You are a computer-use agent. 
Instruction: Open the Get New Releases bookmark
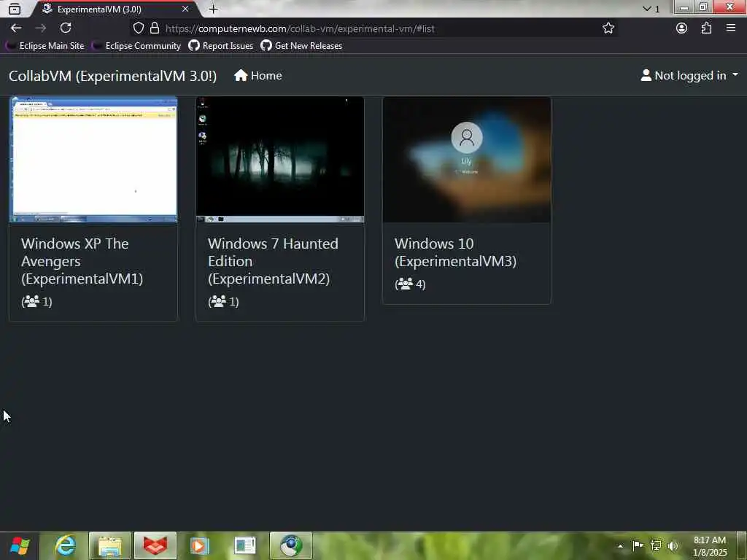(x=301, y=46)
